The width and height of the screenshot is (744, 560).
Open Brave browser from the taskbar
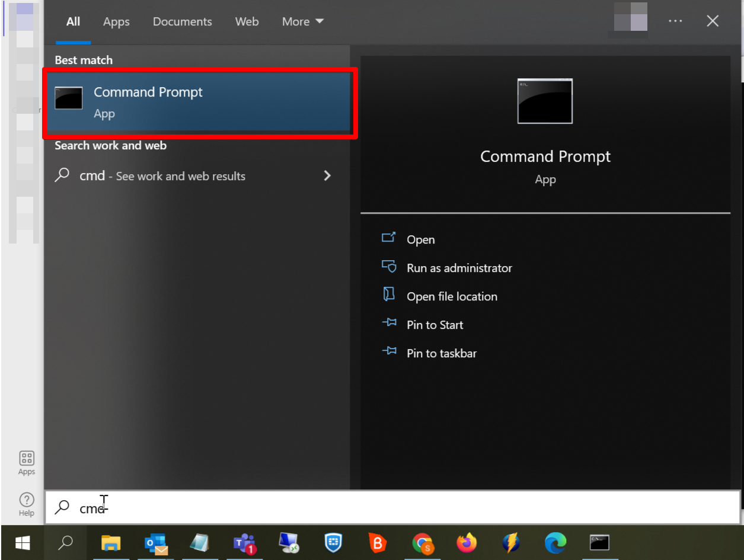pos(378,542)
